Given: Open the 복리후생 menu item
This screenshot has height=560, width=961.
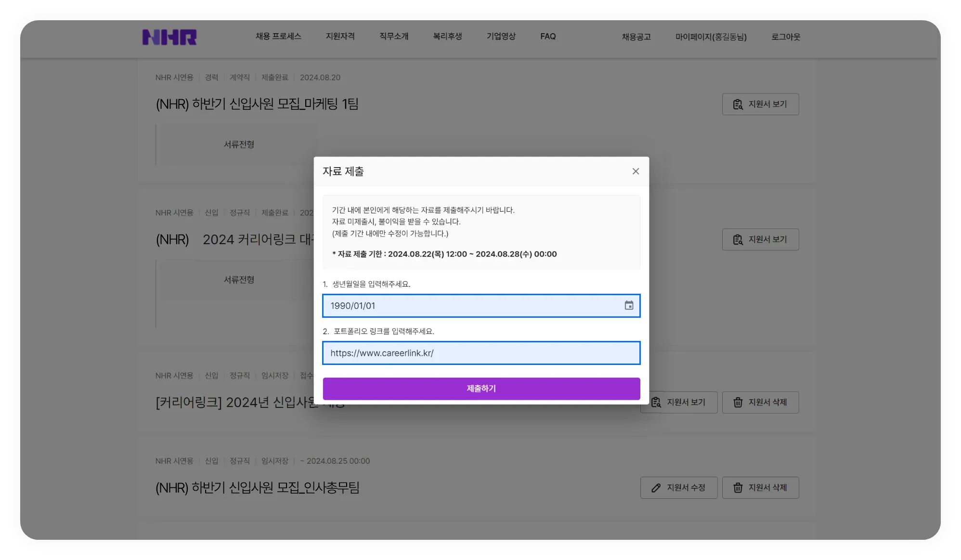Looking at the screenshot, I should [x=447, y=37].
